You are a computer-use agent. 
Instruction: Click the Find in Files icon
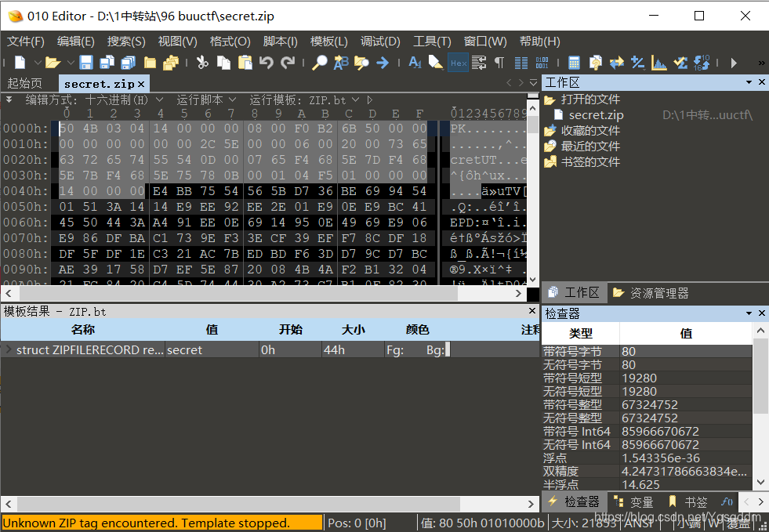click(x=361, y=62)
